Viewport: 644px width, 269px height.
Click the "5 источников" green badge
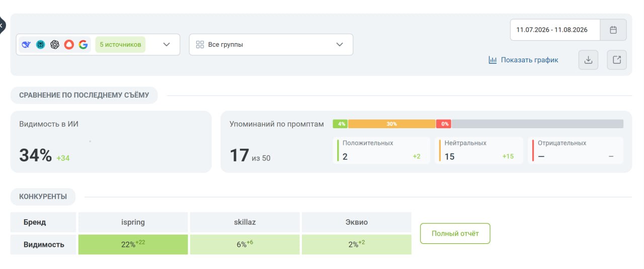click(120, 44)
